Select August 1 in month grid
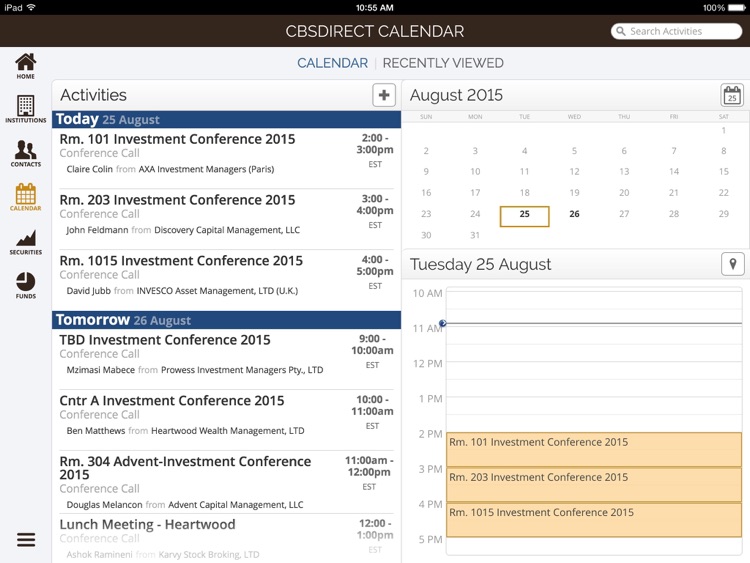 pos(724,130)
